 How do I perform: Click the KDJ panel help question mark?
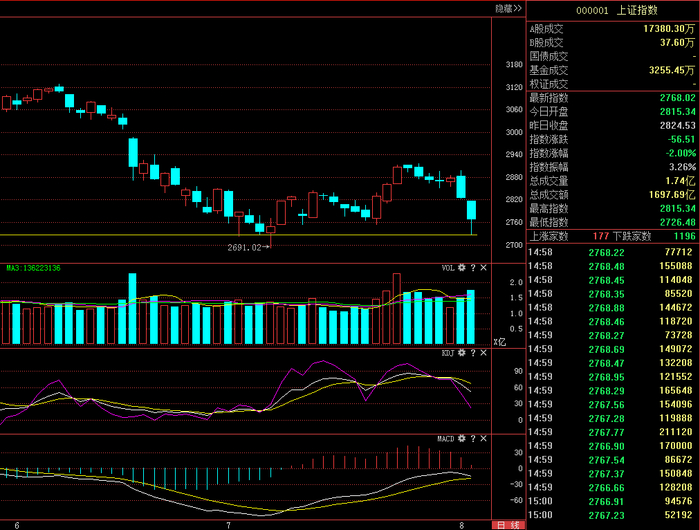point(473,353)
